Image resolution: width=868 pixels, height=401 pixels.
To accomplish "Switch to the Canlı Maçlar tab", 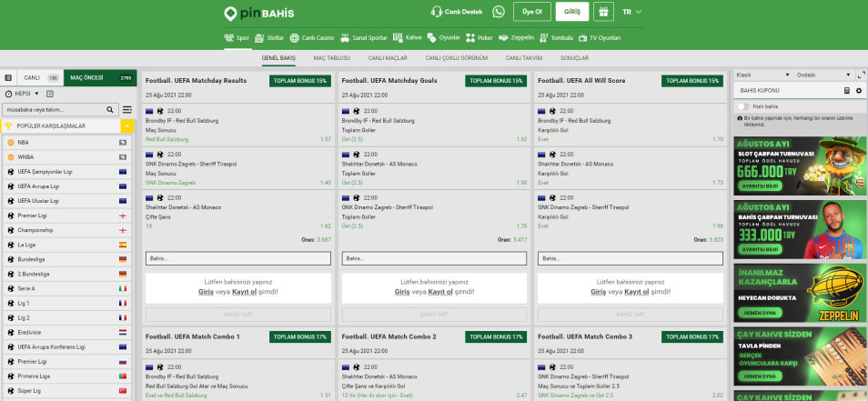I will click(x=388, y=58).
